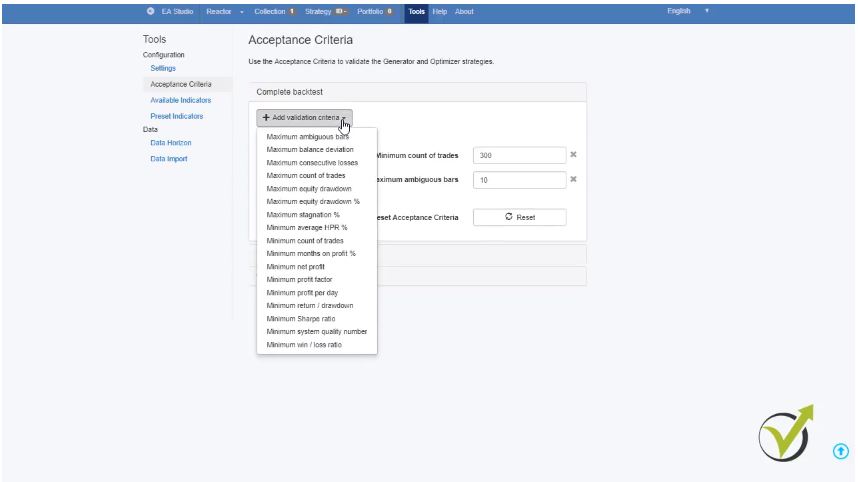Open the Strategy menu
The width and height of the screenshot is (858, 482).
(x=318, y=11)
